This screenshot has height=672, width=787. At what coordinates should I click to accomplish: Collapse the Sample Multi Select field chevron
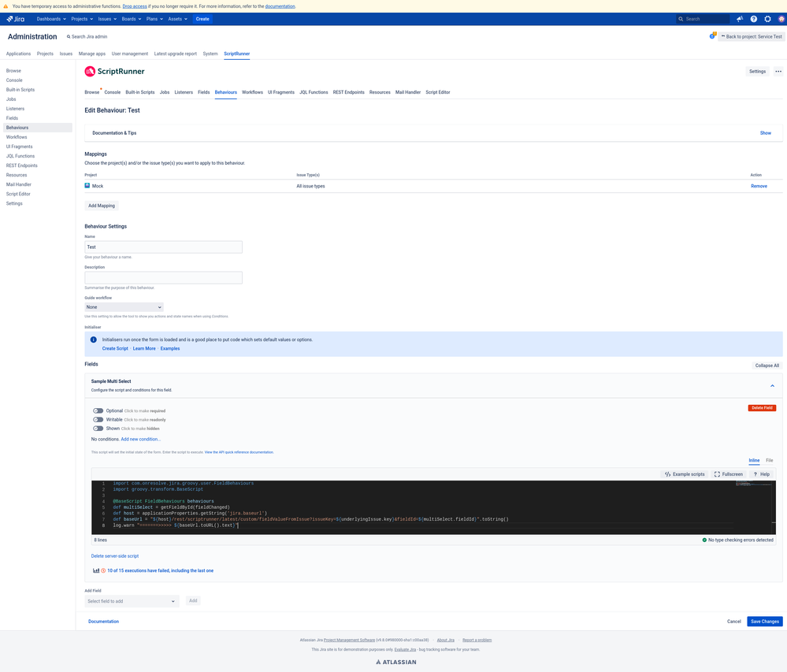tap(772, 385)
